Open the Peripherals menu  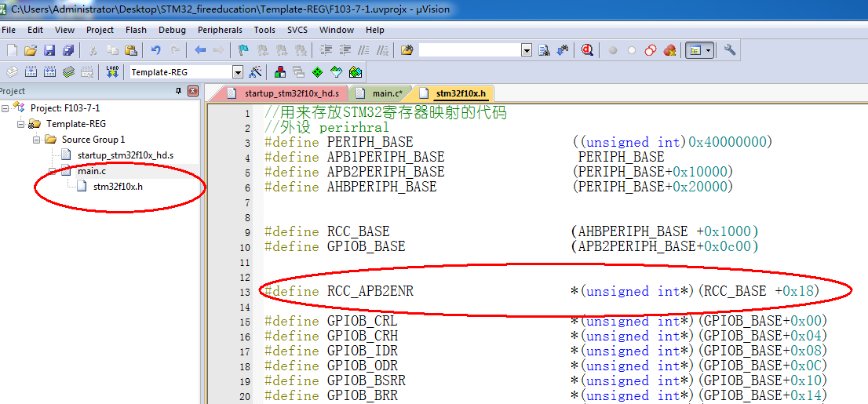[220, 30]
